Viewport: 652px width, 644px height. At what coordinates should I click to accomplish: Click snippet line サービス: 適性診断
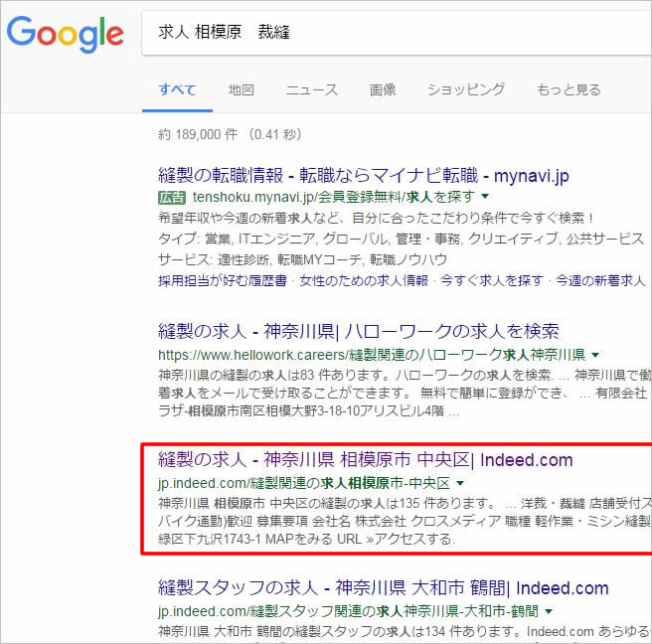click(x=303, y=259)
